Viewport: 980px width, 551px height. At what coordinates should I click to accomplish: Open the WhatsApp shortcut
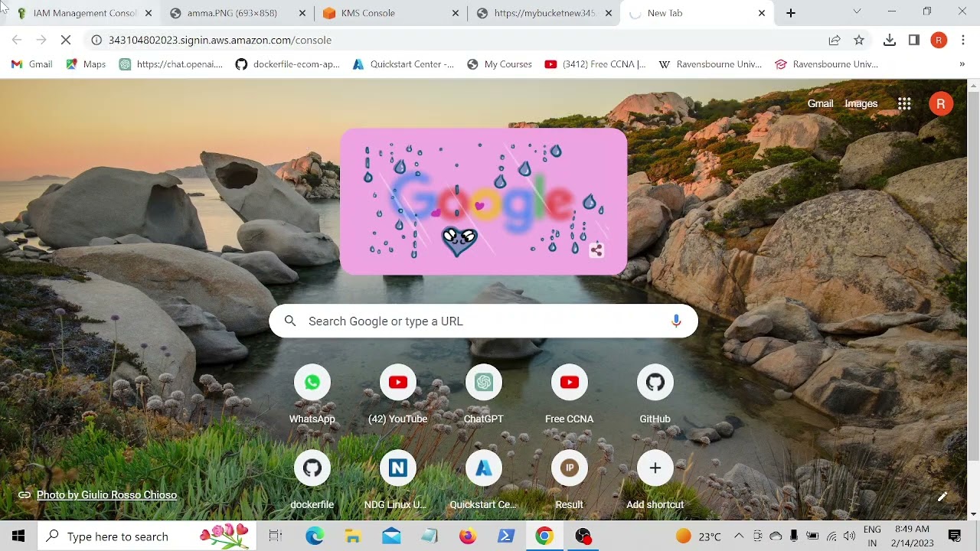coord(312,394)
